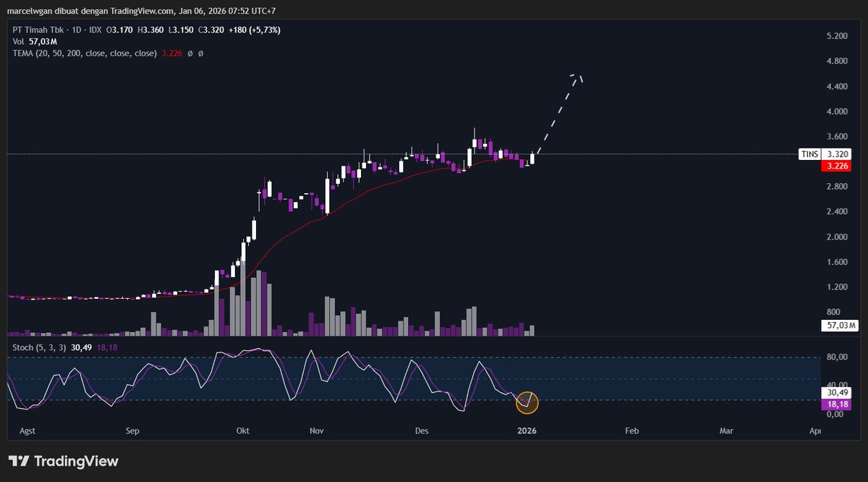Viewport: 868px width, 482px height.
Task: Click the red 3.226 axis price label
Action: (836, 166)
